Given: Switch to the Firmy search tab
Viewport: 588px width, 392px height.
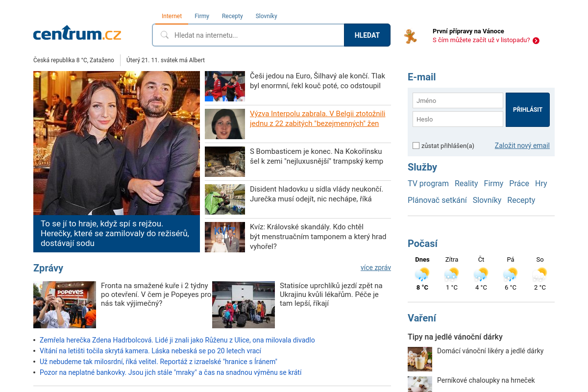Looking at the screenshot, I should click(x=202, y=16).
